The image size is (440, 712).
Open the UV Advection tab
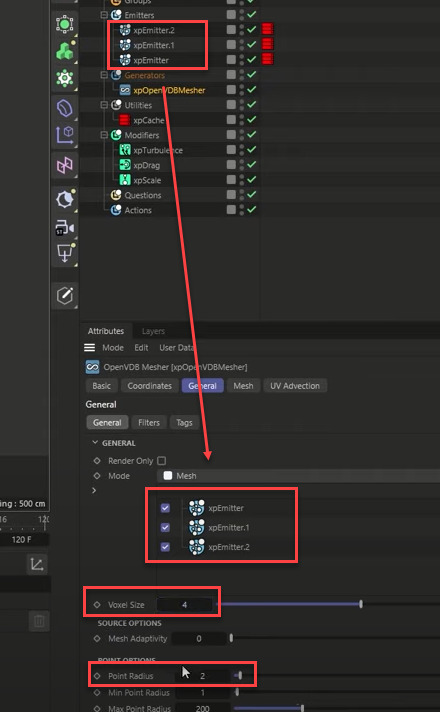point(295,386)
